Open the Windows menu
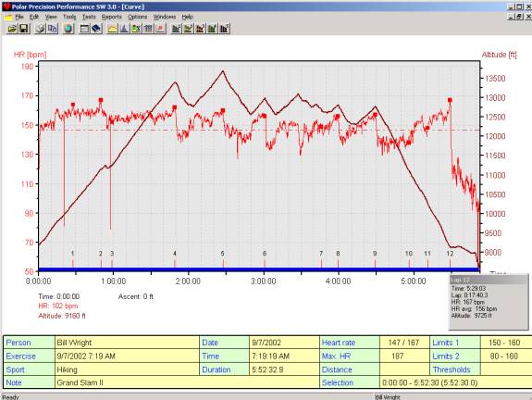Viewport: 532px width, 400px height. click(x=165, y=17)
